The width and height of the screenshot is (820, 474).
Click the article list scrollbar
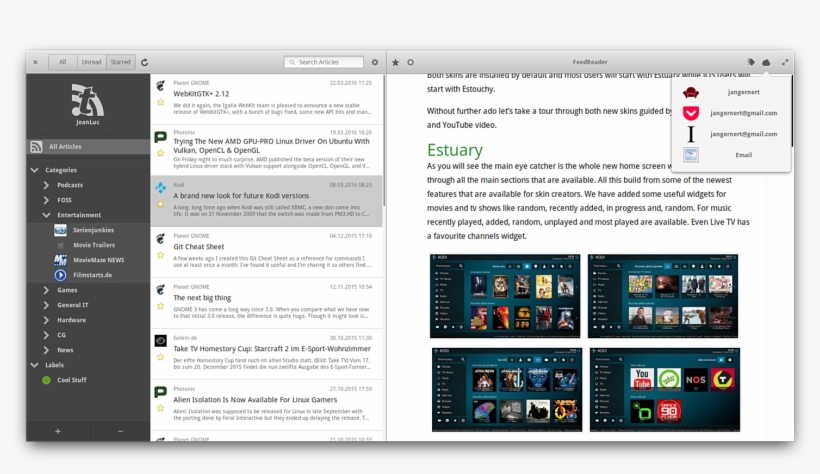click(x=384, y=141)
